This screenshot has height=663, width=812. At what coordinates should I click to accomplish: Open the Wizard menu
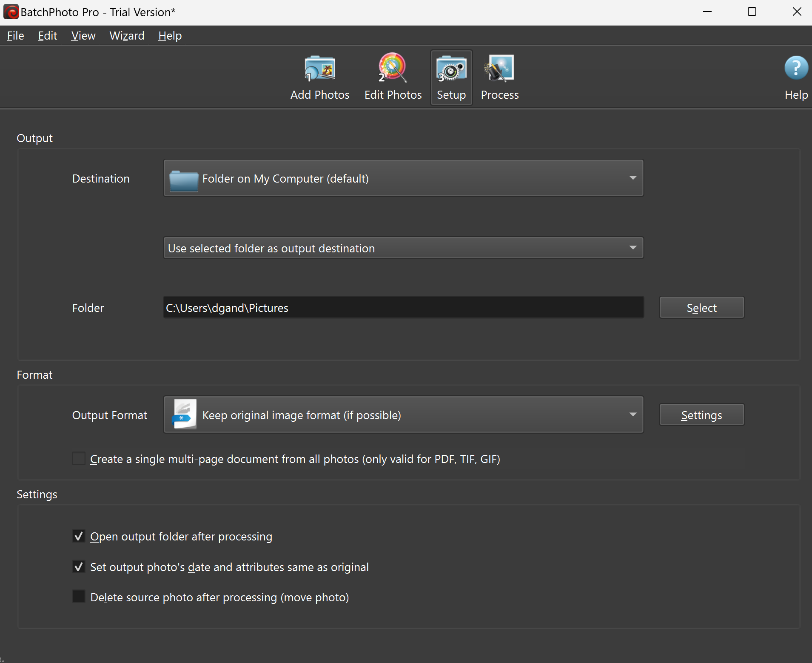pyautogui.click(x=127, y=36)
